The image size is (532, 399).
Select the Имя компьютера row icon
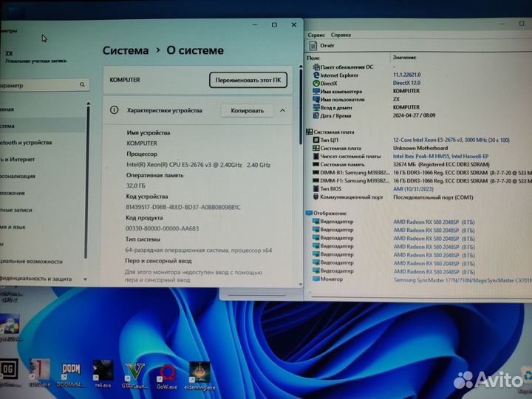click(x=316, y=92)
